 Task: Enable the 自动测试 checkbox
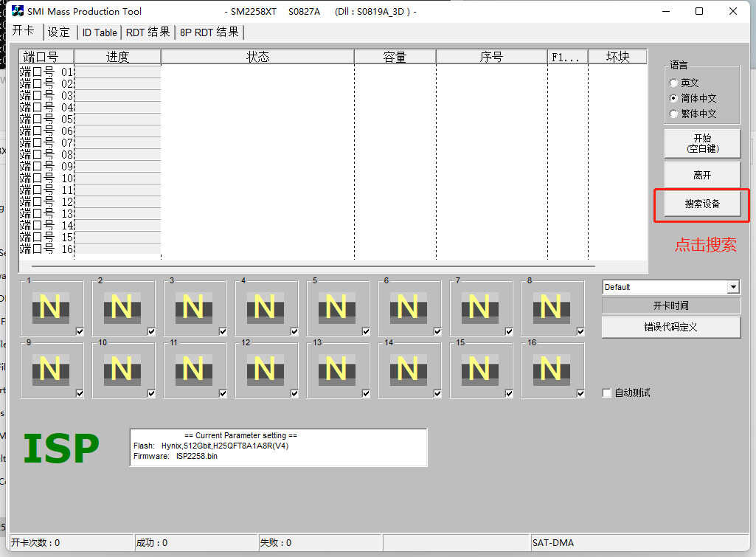pos(607,393)
